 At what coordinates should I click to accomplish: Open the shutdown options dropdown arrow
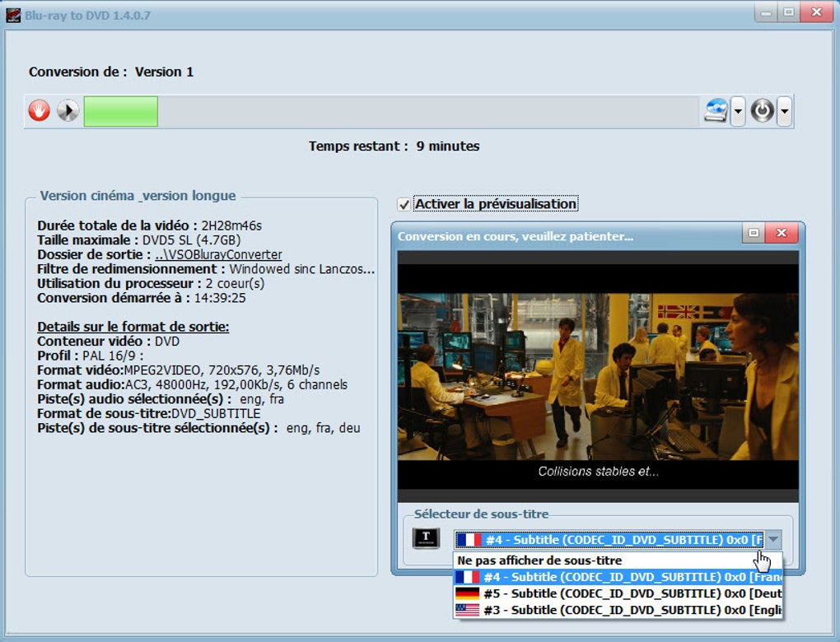(784, 111)
